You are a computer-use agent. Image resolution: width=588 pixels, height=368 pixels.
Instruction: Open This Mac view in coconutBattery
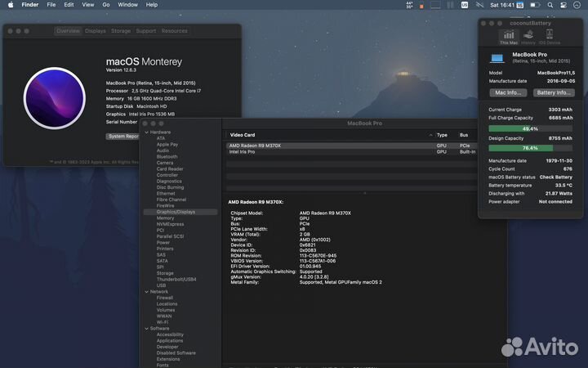click(509, 38)
